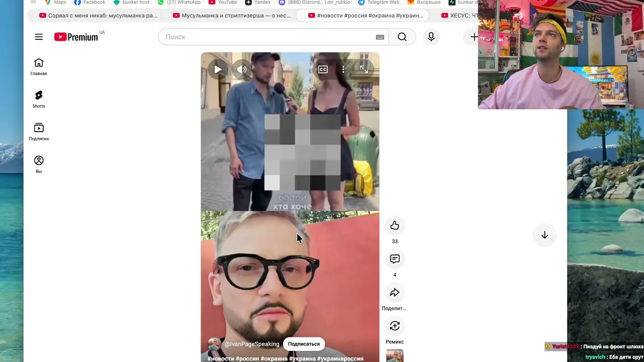Click the '33' like count
The width and height of the screenshot is (644, 362).
[395, 241]
